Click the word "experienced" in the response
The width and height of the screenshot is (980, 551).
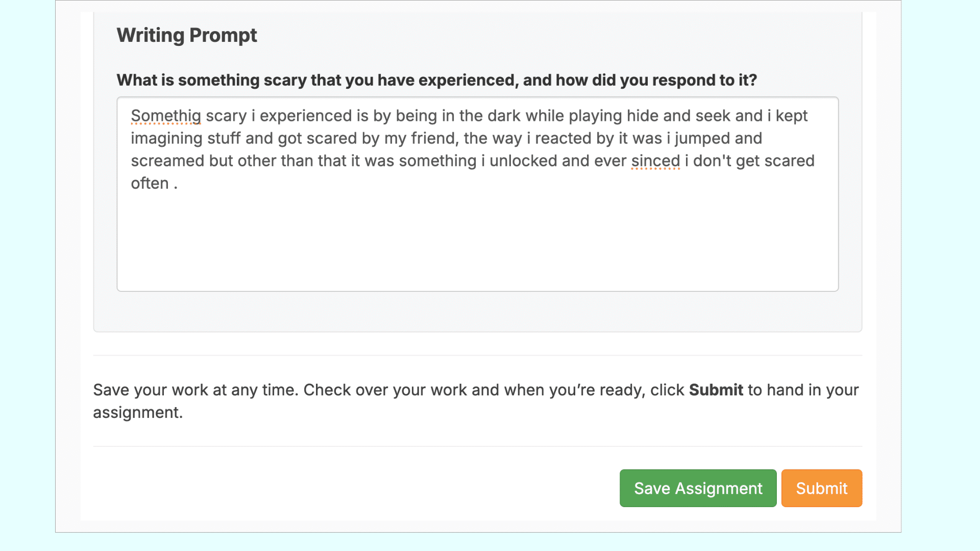pos(306,116)
